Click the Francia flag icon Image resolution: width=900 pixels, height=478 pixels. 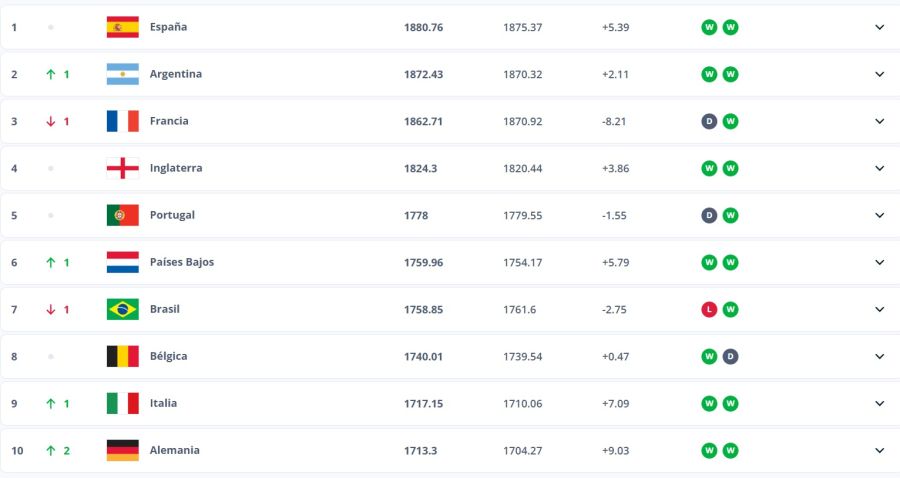pos(122,121)
